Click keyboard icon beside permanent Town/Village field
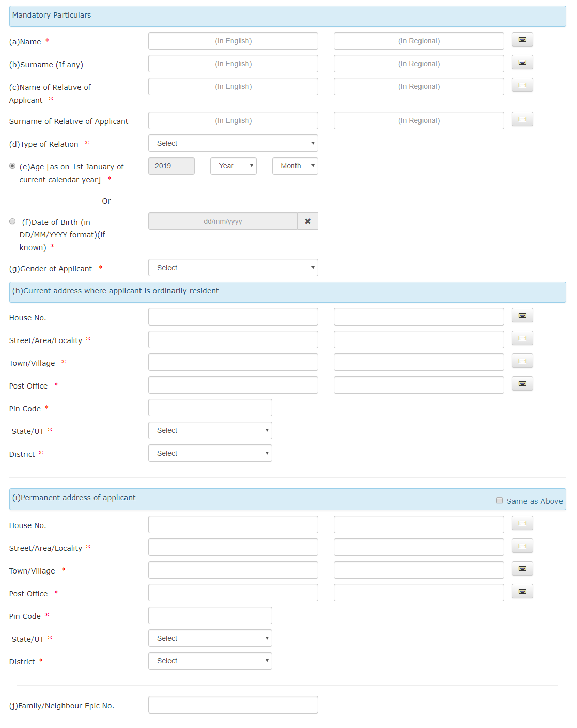 coord(522,568)
